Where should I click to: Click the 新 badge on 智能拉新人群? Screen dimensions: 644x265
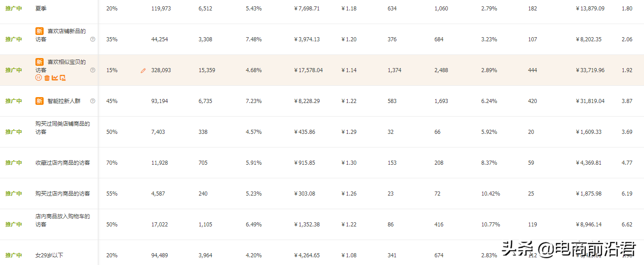40,101
